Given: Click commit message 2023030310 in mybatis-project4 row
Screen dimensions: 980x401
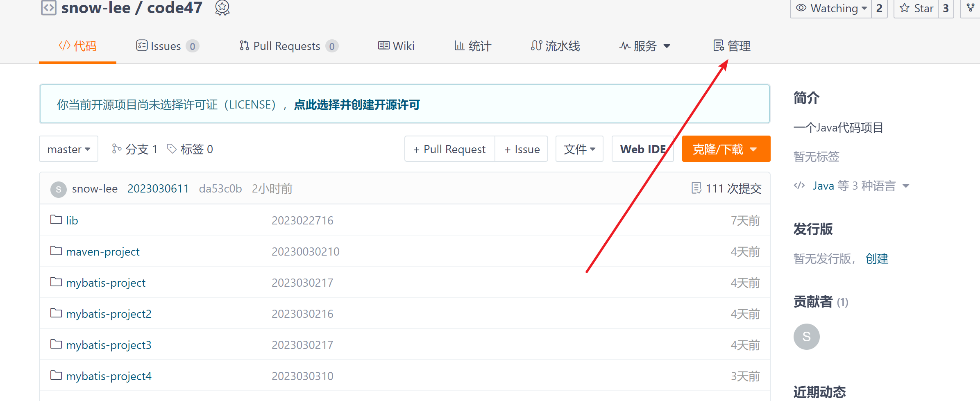Looking at the screenshot, I should pos(302,376).
